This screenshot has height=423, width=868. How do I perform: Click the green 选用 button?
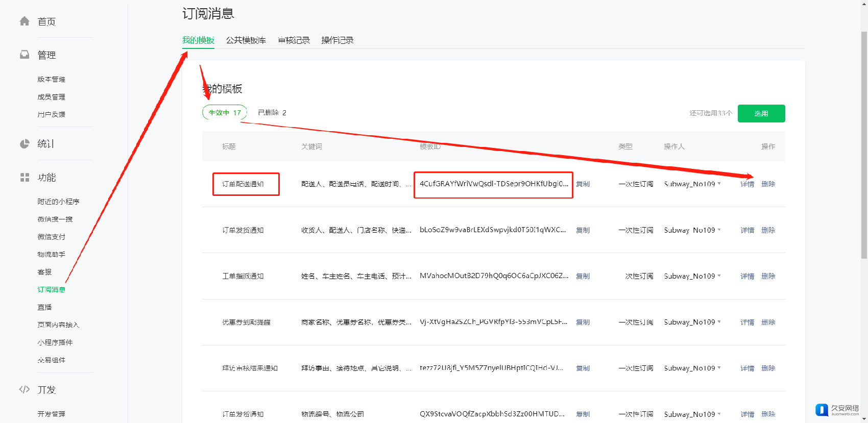point(761,113)
